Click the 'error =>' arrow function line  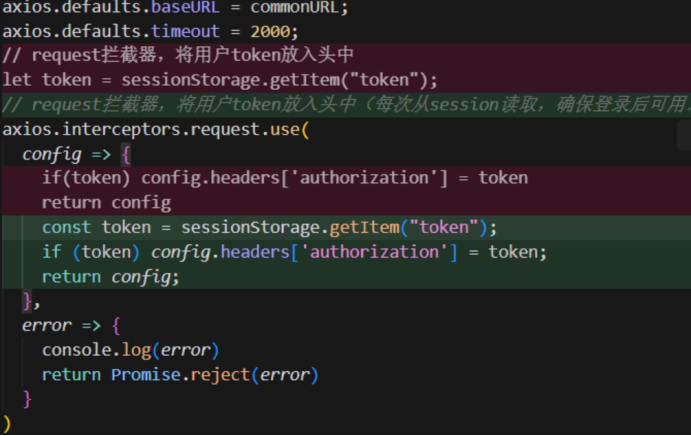tap(71, 326)
